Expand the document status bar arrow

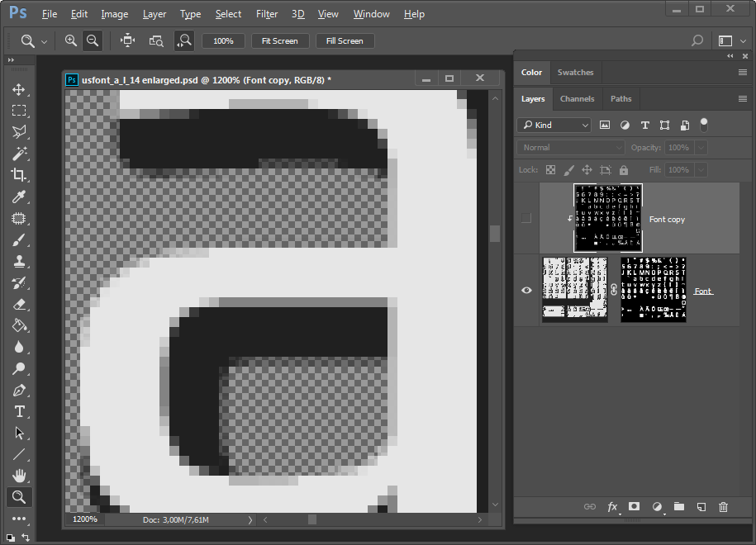pyautogui.click(x=250, y=520)
